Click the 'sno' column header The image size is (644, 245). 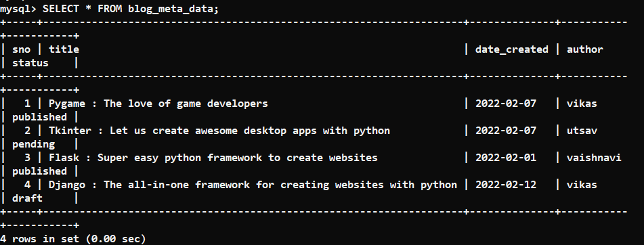point(22,49)
